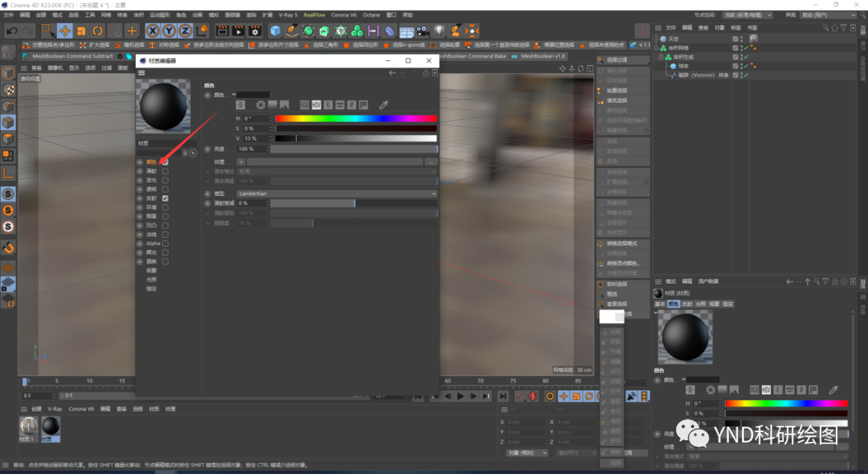Click the Spline Pen tool icon
The width and height of the screenshot is (868, 474).
coord(292,31)
